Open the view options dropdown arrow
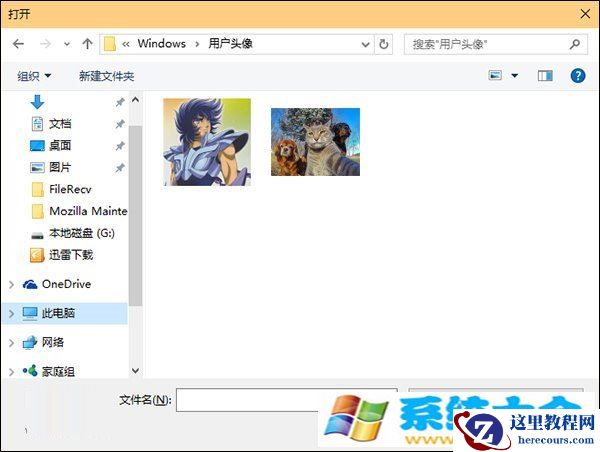600x452 pixels. tap(515, 76)
